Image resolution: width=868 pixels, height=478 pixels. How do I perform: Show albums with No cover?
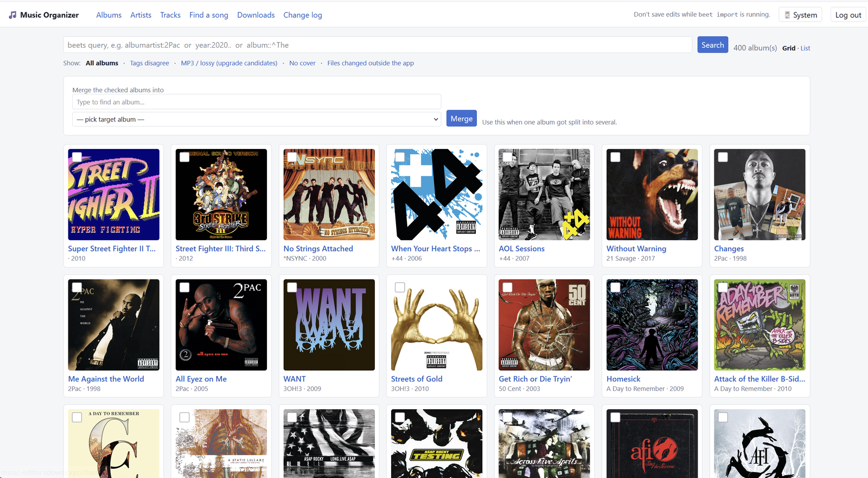[x=302, y=63]
